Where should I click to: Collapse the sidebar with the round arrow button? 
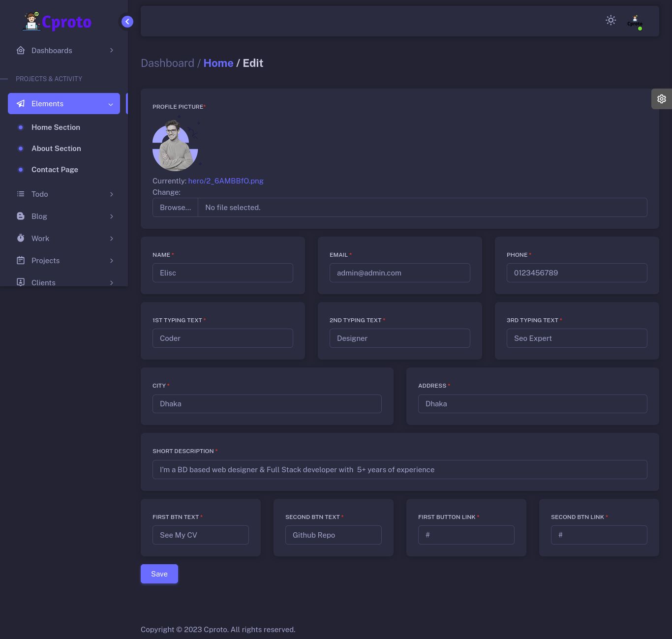(x=127, y=22)
